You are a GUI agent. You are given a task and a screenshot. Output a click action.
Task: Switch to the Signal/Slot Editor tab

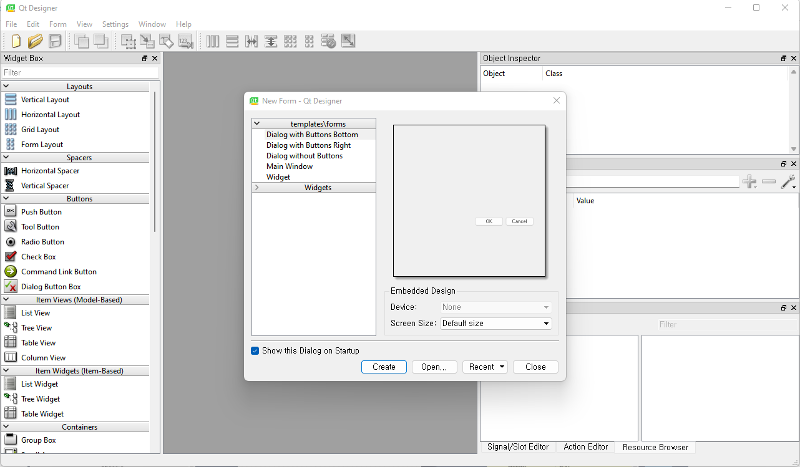click(518, 447)
